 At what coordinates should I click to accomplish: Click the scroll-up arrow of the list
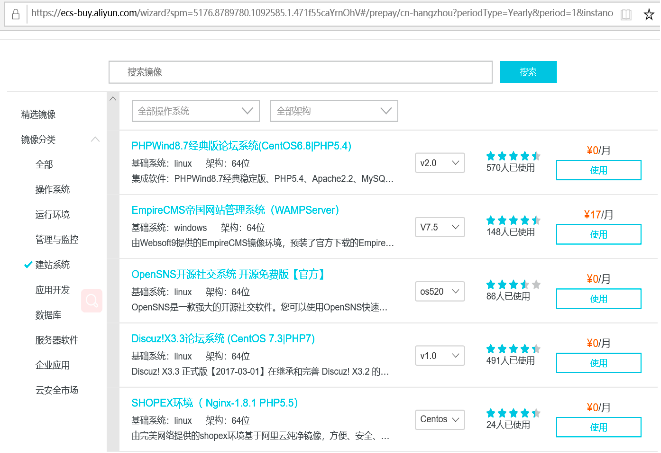[x=113, y=99]
